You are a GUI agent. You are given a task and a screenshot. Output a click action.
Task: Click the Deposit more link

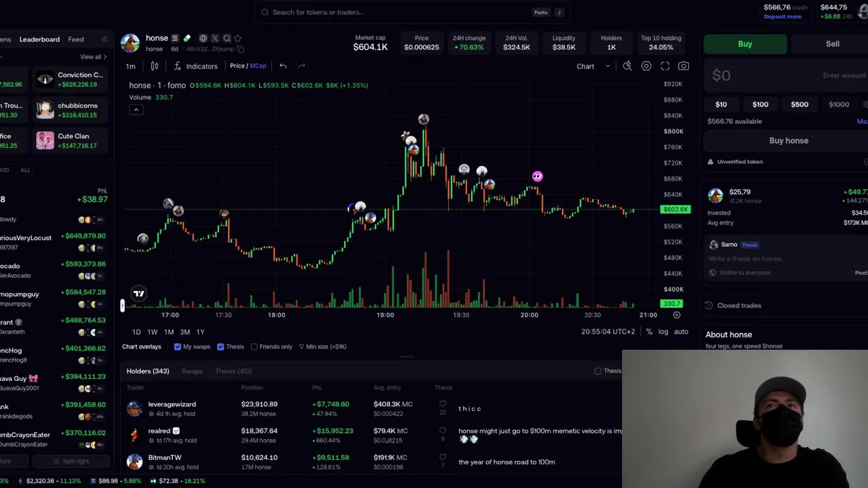pyautogui.click(x=783, y=16)
